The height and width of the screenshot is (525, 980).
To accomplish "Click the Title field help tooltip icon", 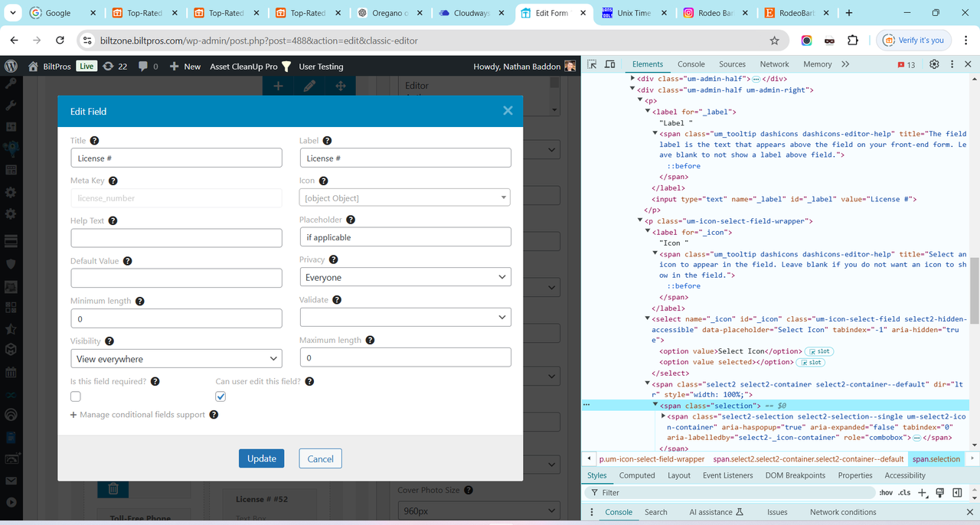I will click(x=94, y=141).
